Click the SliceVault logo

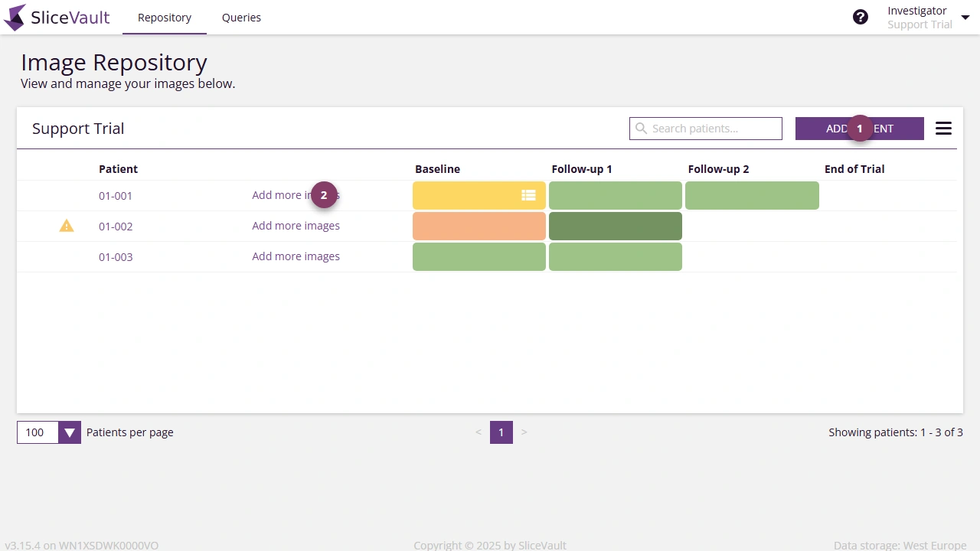tap(57, 17)
